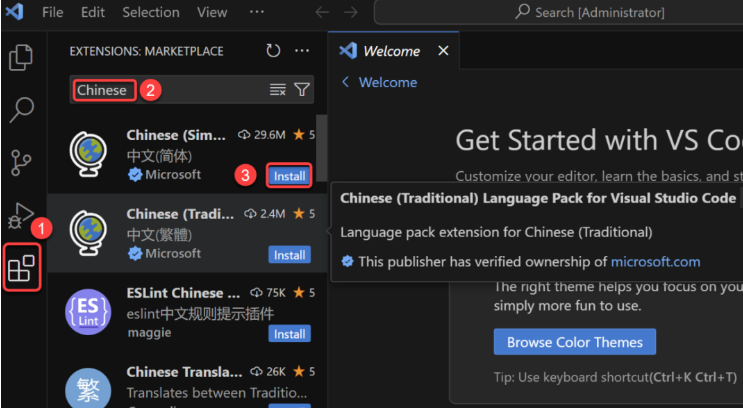This screenshot has height=408, width=743.
Task: Open the Extensions view in activity bar
Action: coord(21,268)
